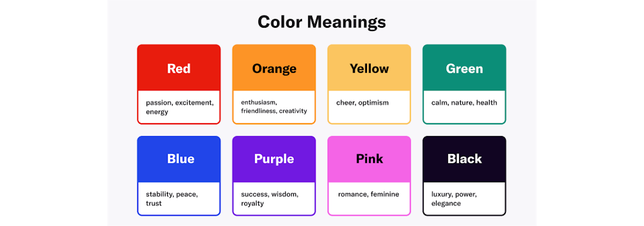This screenshot has height=226, width=644.
Task: Click the Red color header block
Action: point(179,68)
